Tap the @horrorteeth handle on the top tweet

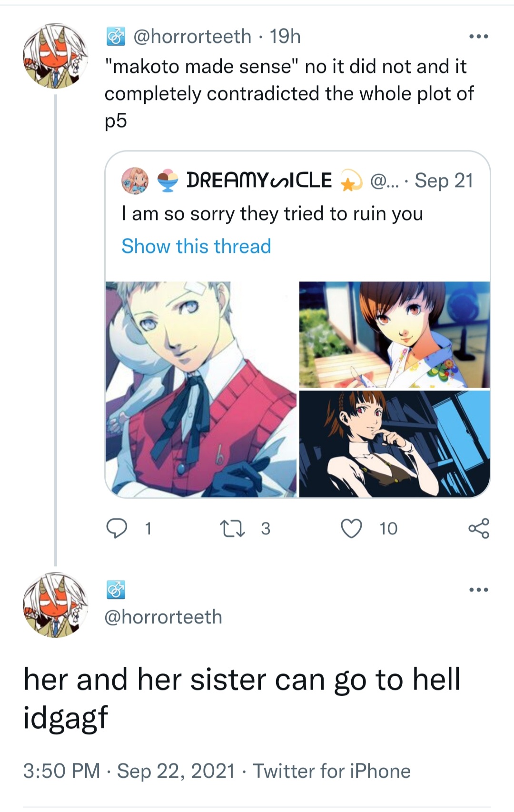point(192,36)
